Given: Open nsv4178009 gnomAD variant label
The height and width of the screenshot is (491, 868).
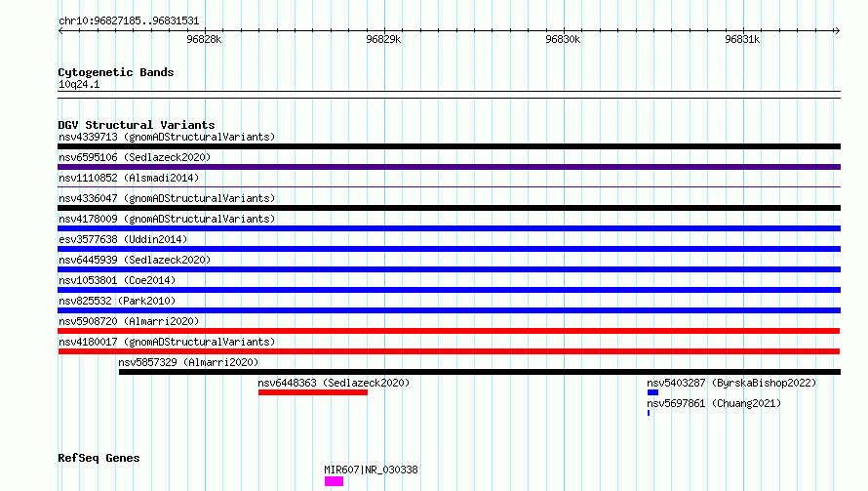Looking at the screenshot, I should click(x=167, y=219).
